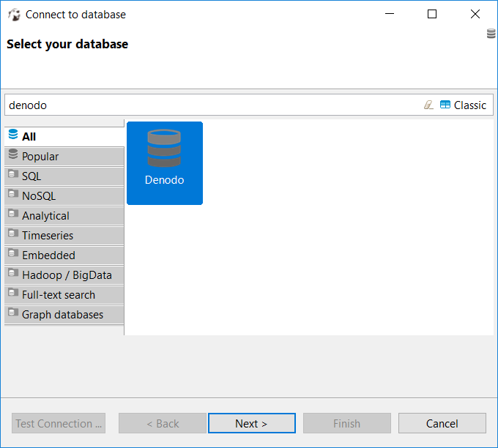Click the folder icon beside Embedded
This screenshot has width=498, height=448.
click(13, 253)
